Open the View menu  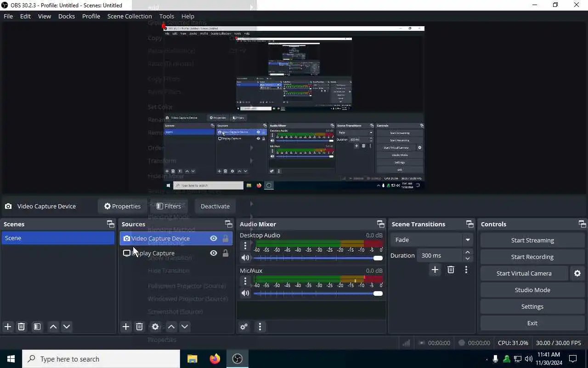(45, 16)
